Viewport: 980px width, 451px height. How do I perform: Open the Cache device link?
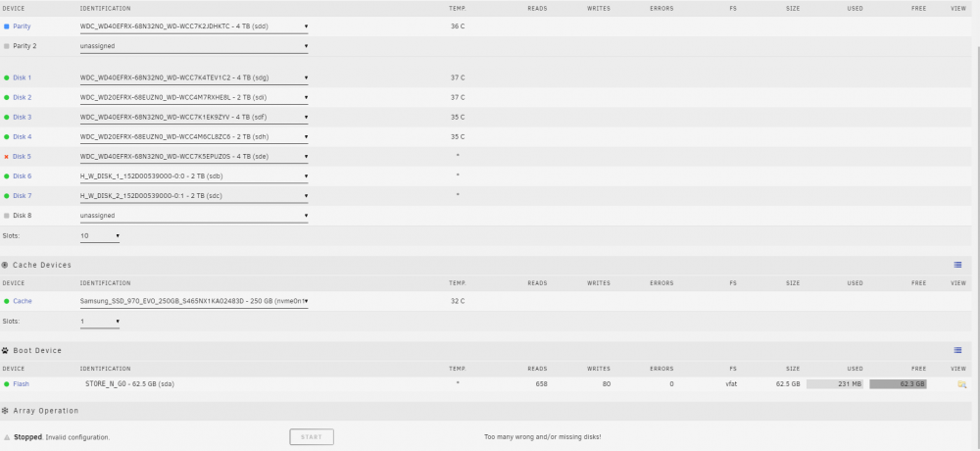[x=23, y=302]
